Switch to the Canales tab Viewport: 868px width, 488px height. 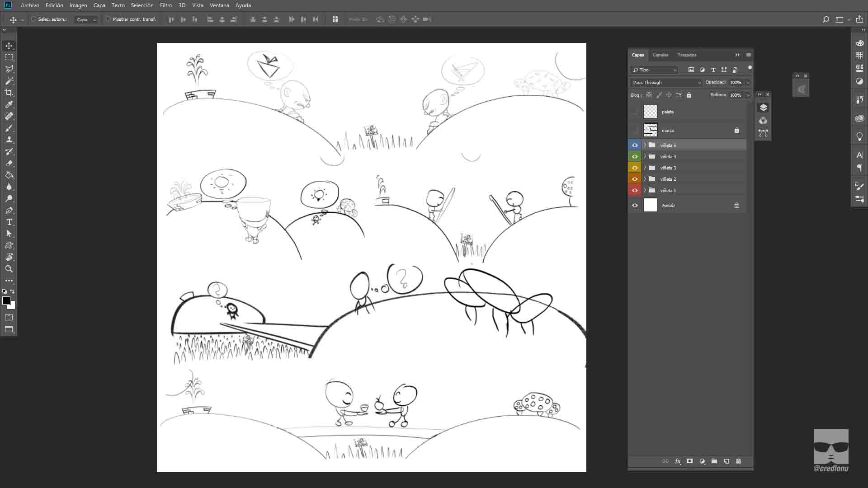click(660, 55)
